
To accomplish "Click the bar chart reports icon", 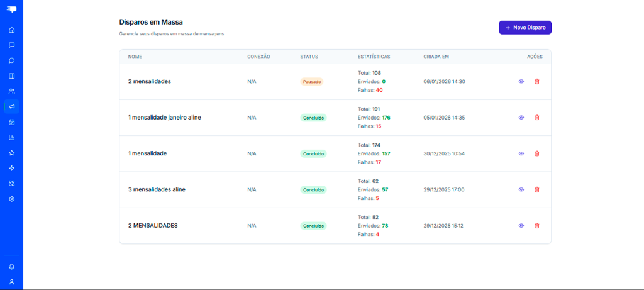I will click(x=11, y=137).
